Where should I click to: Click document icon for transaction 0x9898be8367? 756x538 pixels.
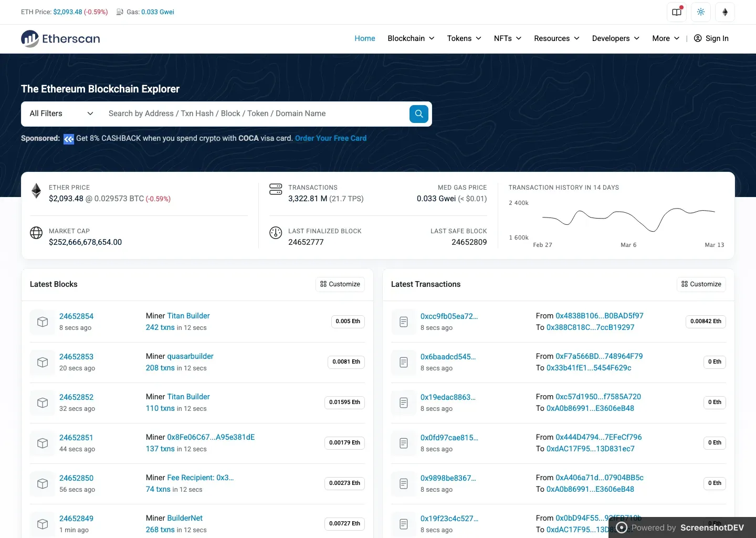(404, 483)
